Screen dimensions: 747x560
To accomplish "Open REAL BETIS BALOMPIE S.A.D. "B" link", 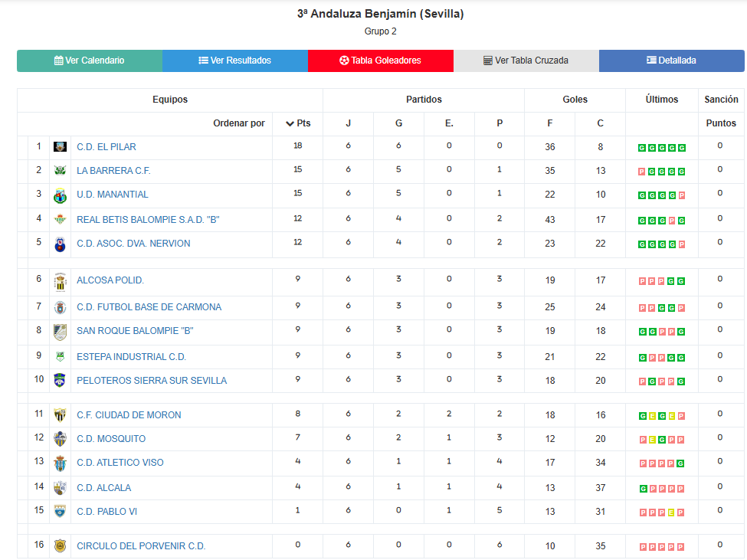I will pyautogui.click(x=148, y=220).
